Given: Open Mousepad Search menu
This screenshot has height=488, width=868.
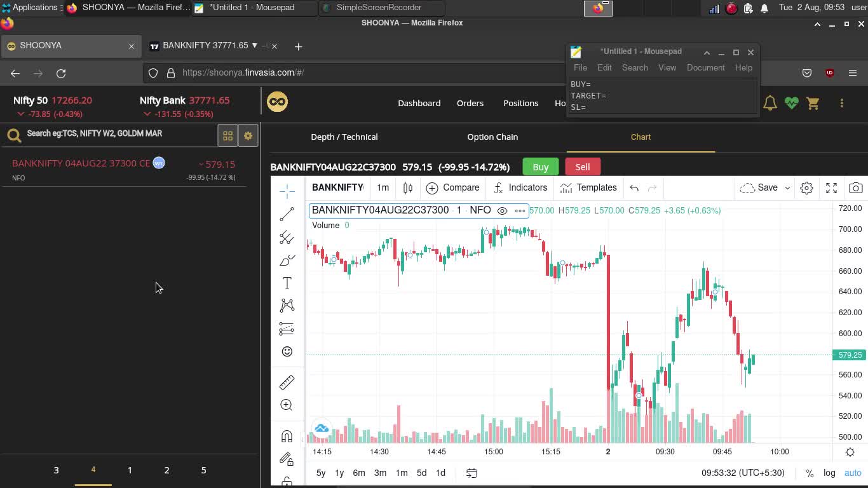Looking at the screenshot, I should [635, 67].
